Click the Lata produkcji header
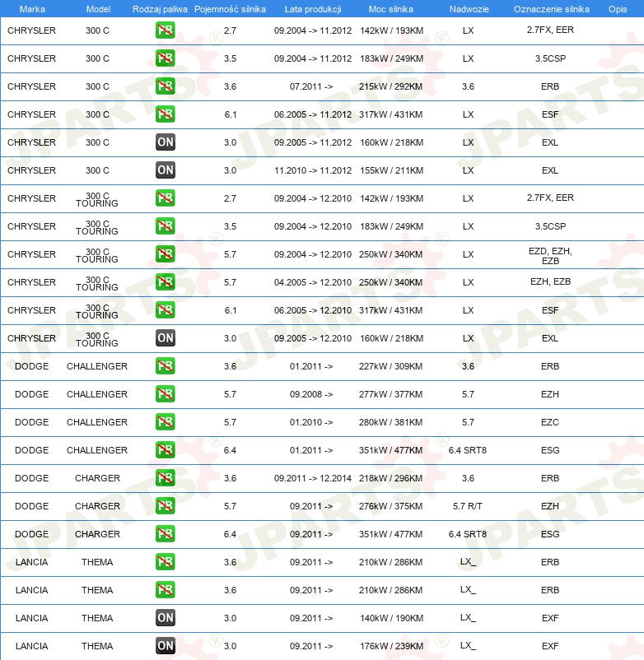This screenshot has height=660, width=644. 312,9
